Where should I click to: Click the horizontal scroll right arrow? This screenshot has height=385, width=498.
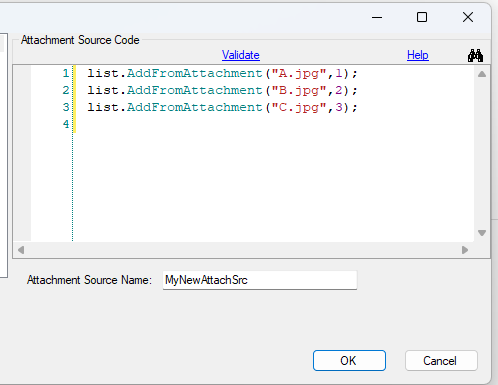[x=465, y=250]
